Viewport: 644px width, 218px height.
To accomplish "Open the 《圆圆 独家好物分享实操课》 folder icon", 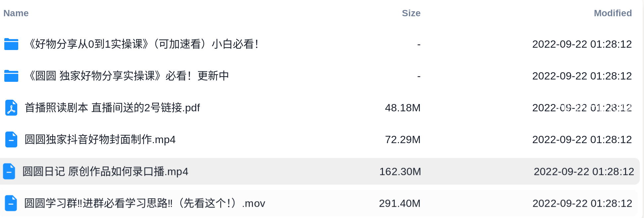I will [11, 76].
